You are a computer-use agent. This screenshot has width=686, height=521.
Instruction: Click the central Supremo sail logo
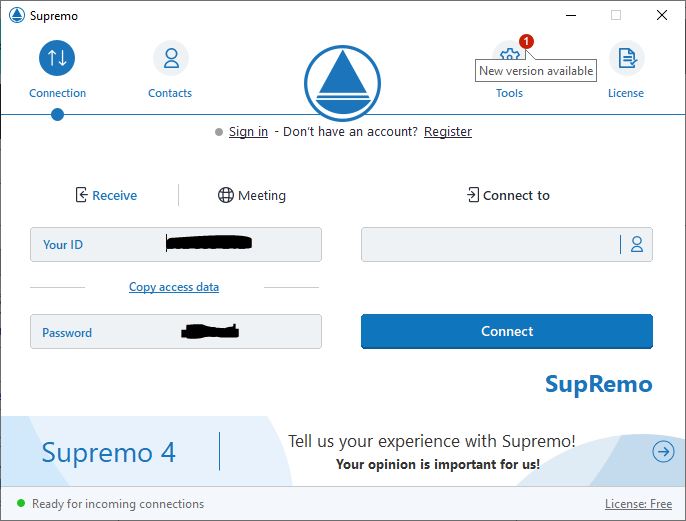click(x=343, y=83)
